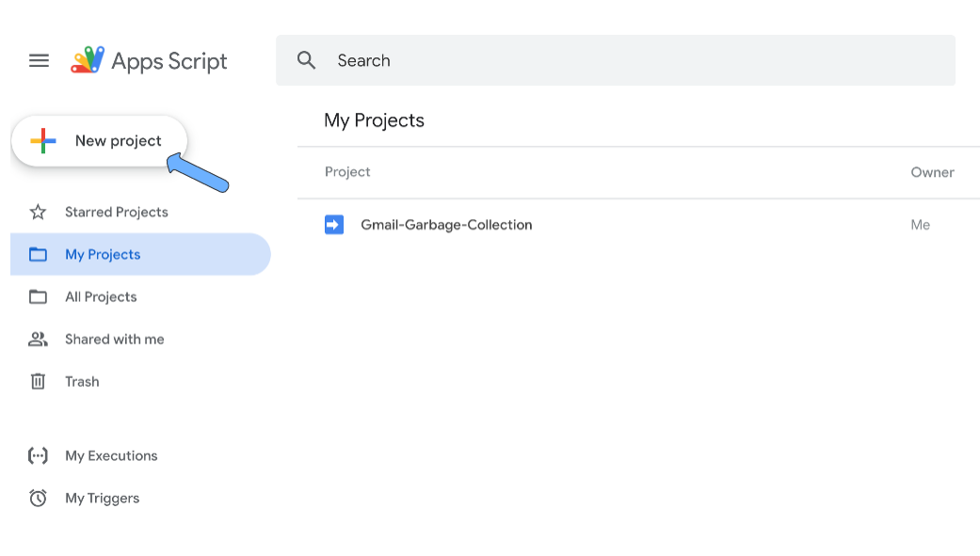Click the Starred Projects star icon
Image resolution: width=980 pixels, height=556 pixels.
[x=38, y=213]
